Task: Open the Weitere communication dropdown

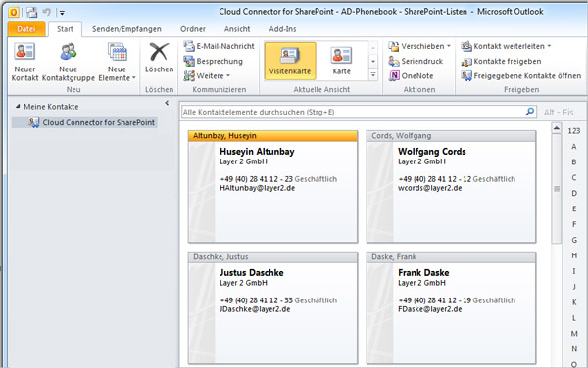Action: [207, 76]
